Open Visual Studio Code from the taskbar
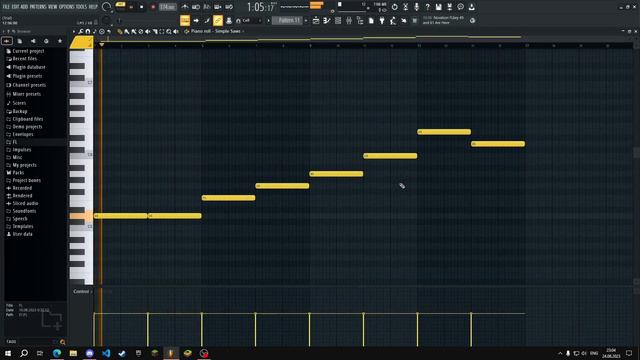640x360 pixels. pos(106,353)
